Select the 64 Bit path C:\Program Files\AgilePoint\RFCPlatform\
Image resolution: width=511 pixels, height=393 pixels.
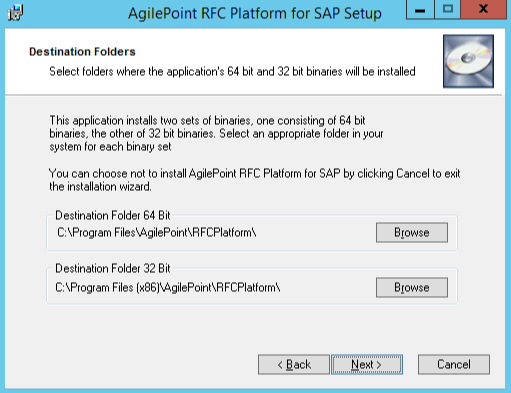pos(157,233)
